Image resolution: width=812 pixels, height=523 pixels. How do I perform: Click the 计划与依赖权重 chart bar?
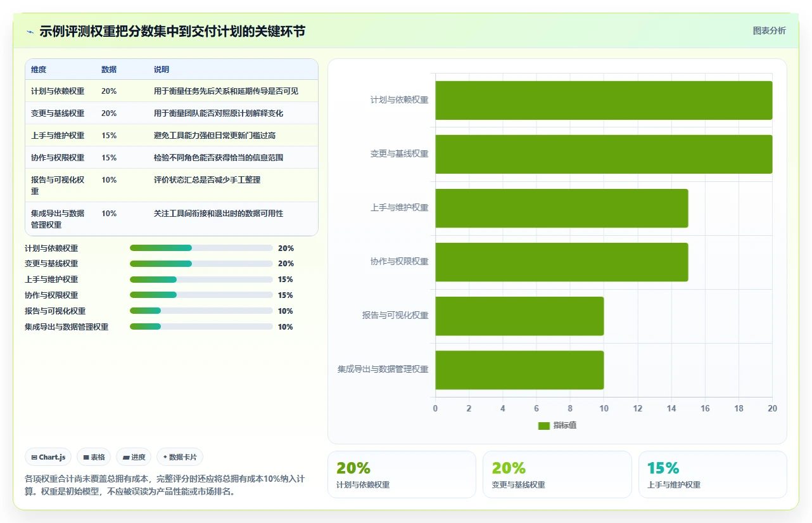pyautogui.click(x=604, y=100)
